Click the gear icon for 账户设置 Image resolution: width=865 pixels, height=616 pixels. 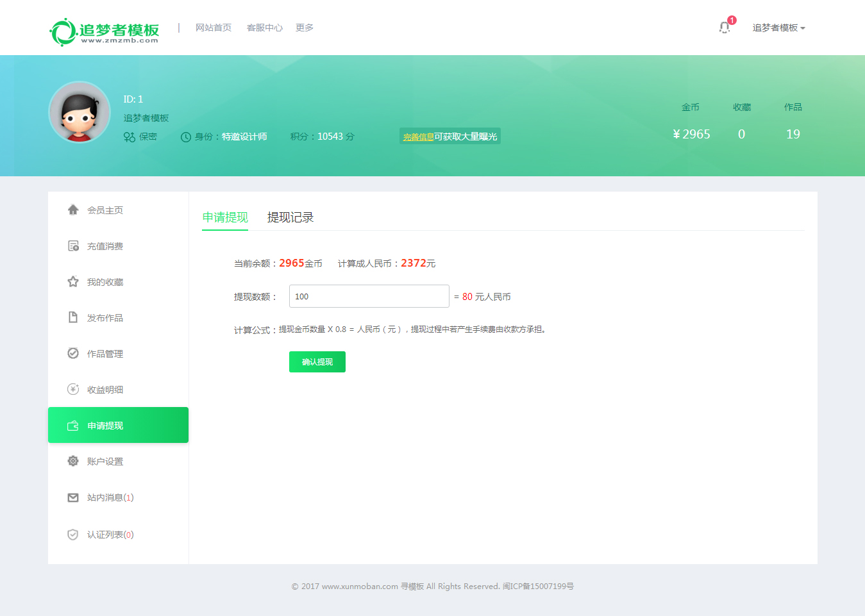pos(73,461)
